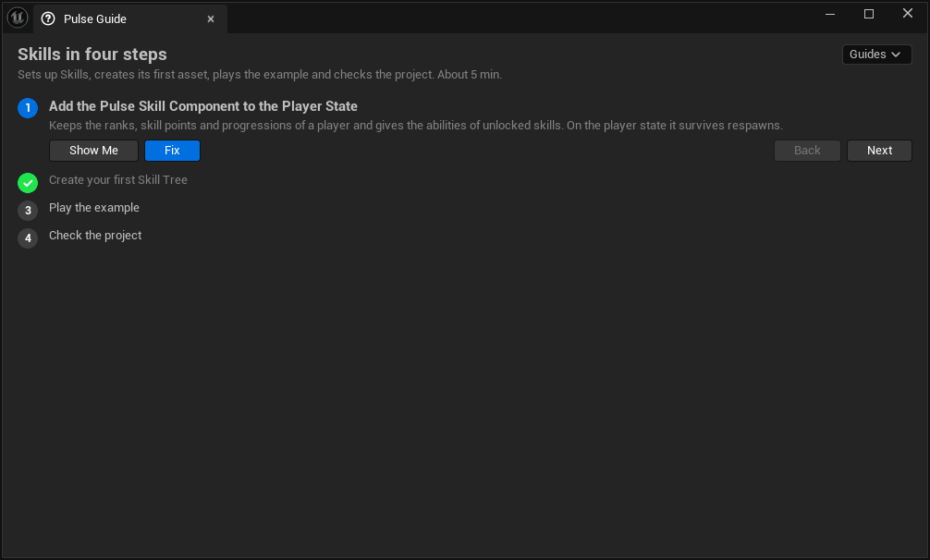Maximize the window
Viewport: 930px width, 560px height.
pos(869,14)
